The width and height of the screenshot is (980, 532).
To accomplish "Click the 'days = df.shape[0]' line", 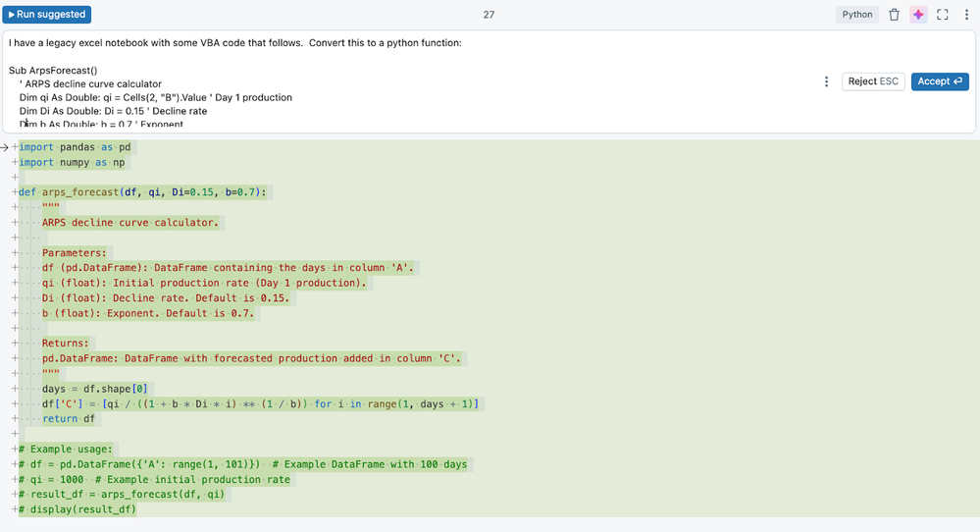I will click(94, 389).
